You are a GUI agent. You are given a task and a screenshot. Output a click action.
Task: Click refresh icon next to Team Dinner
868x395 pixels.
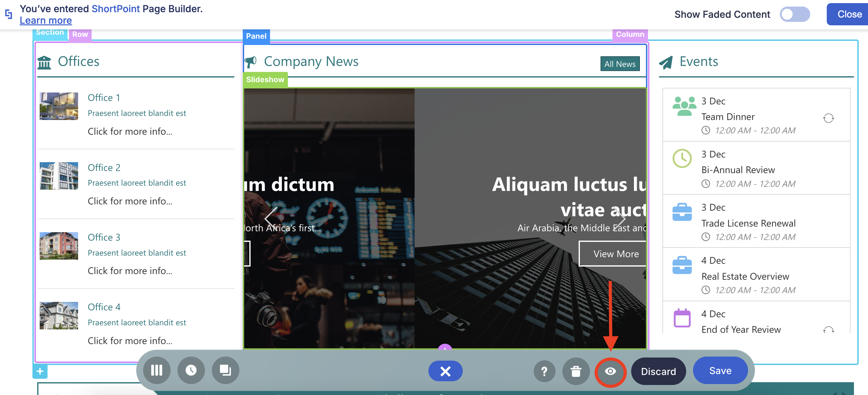coord(828,118)
